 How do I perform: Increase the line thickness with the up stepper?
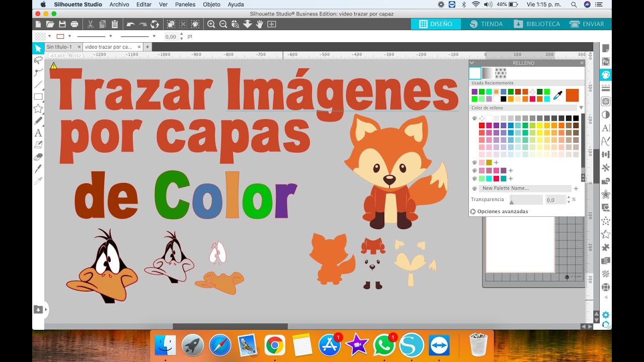[x=181, y=34]
